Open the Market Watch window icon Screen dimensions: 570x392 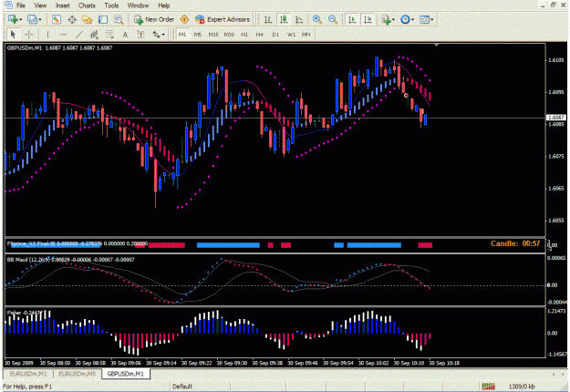[56, 20]
